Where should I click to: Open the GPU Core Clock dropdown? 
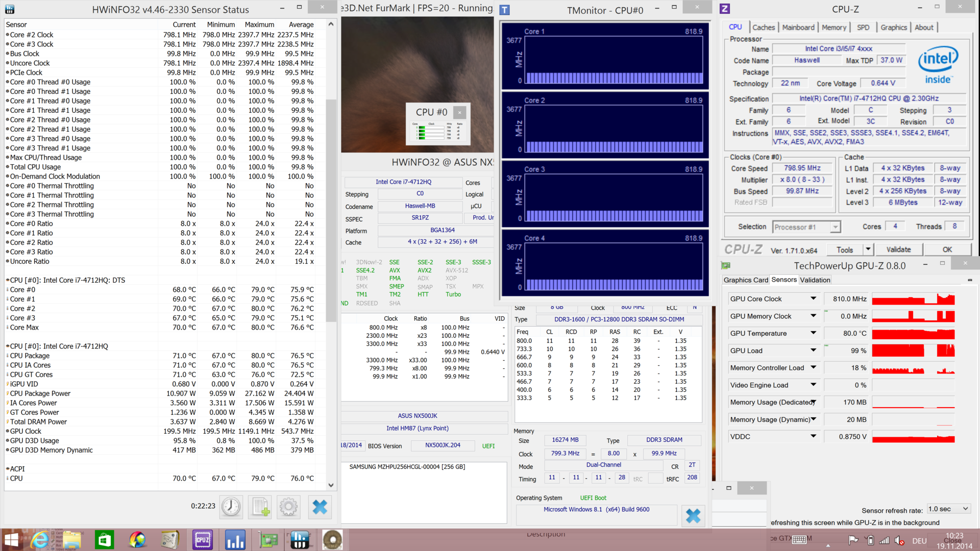point(813,299)
